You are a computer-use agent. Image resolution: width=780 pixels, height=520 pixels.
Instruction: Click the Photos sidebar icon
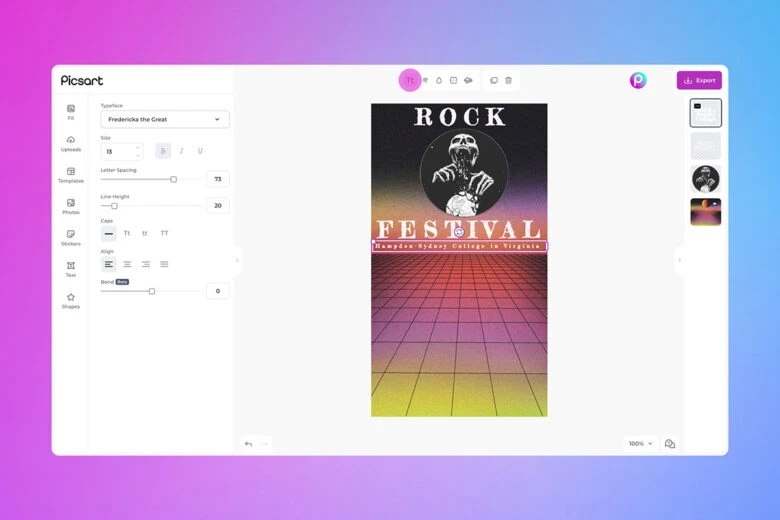[71, 206]
